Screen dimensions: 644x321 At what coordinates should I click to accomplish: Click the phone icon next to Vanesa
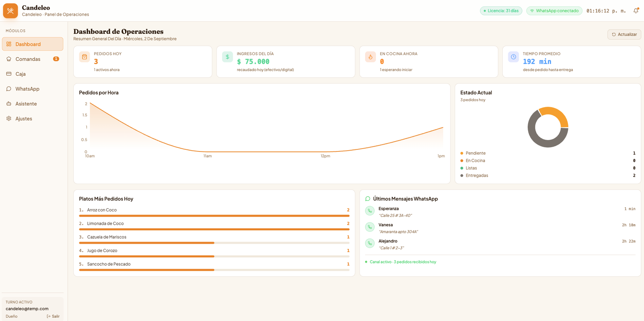pyautogui.click(x=370, y=227)
